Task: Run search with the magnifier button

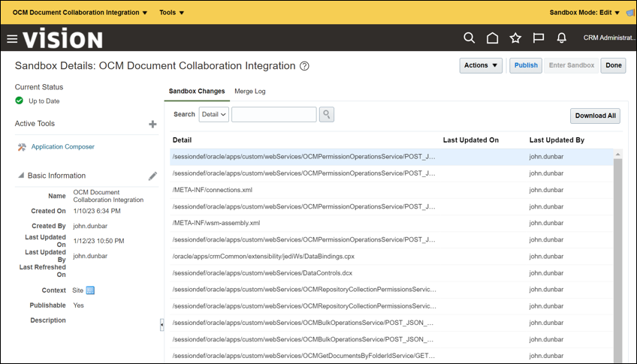Action: coord(327,115)
